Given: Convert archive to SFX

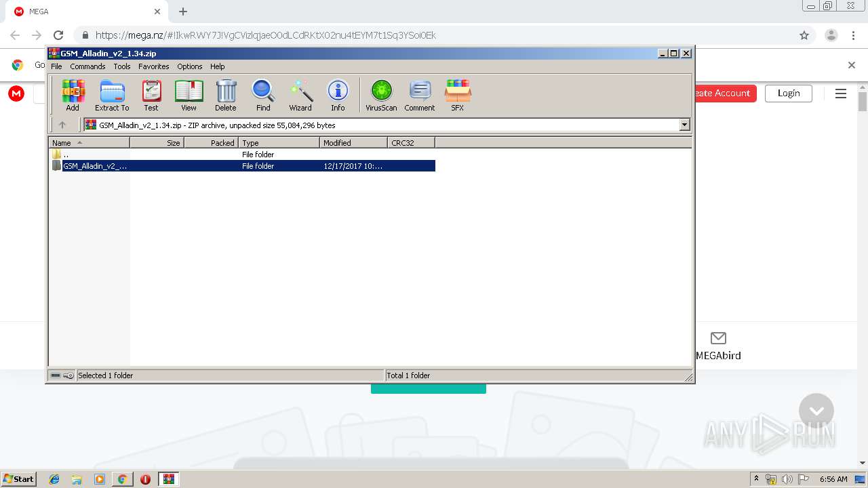Looking at the screenshot, I should click(x=458, y=95).
